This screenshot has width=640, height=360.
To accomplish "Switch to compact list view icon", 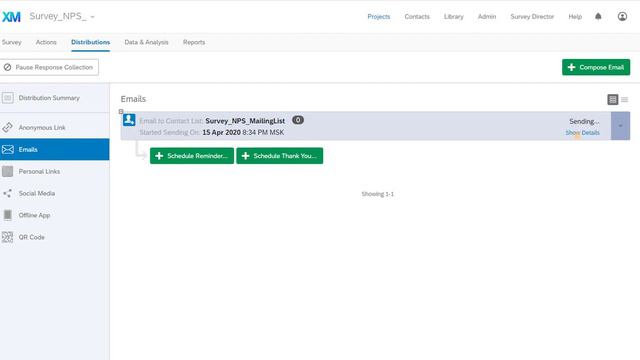I will coord(624,99).
